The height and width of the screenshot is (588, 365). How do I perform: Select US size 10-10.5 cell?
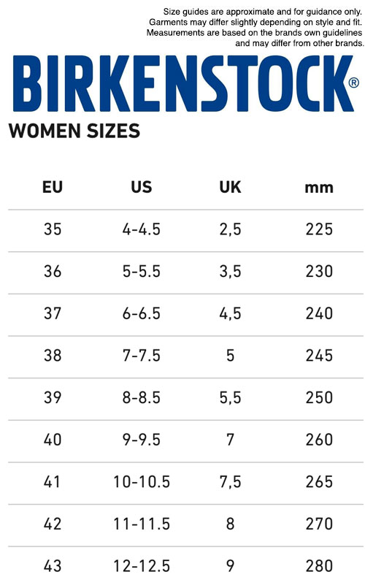[x=142, y=482]
